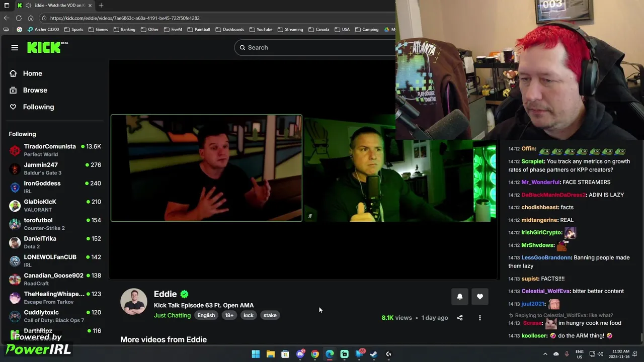644x362 pixels.
Task: Select Cuddlytoxic in following list
Action: (55, 316)
